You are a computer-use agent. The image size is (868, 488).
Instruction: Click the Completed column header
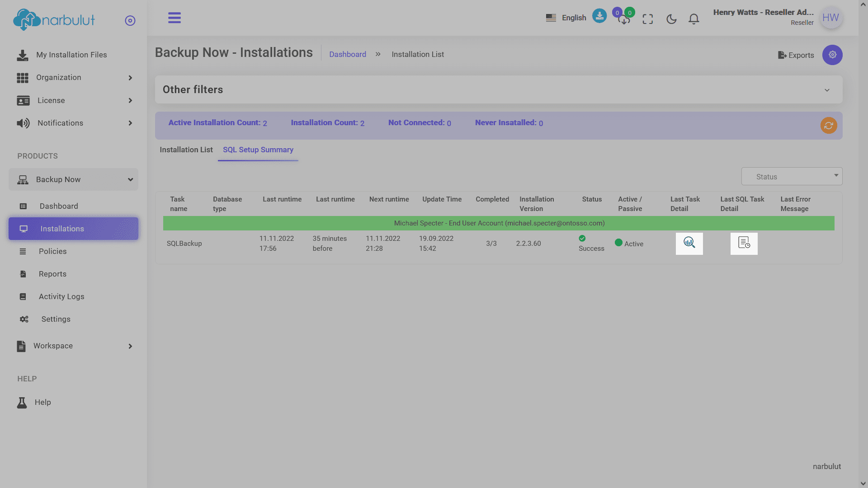(x=492, y=199)
